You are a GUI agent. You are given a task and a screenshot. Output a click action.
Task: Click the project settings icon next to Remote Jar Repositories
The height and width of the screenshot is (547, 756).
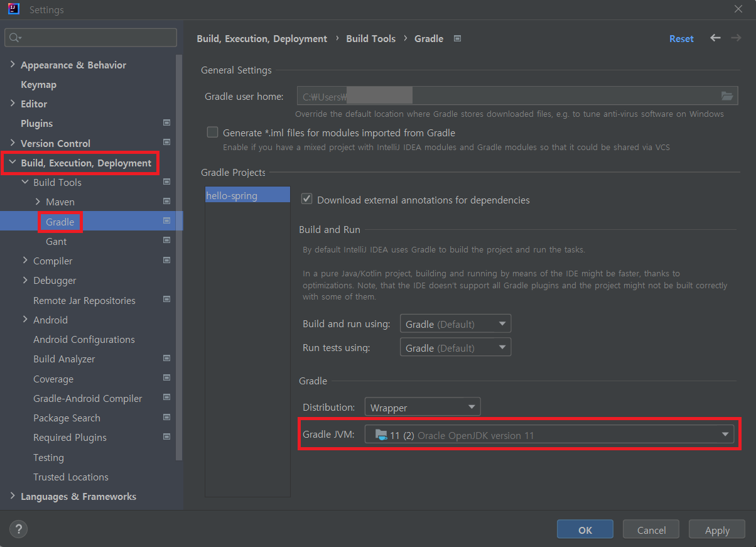click(x=166, y=300)
